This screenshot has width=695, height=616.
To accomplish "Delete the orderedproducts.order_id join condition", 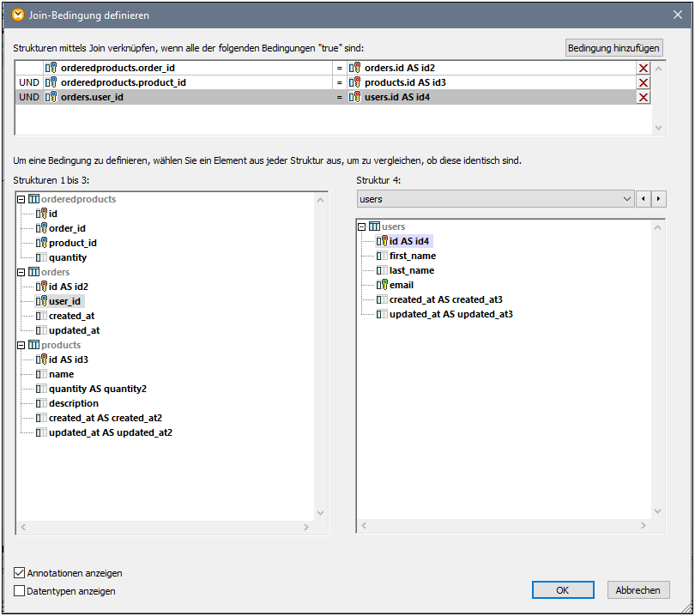I will tap(643, 68).
